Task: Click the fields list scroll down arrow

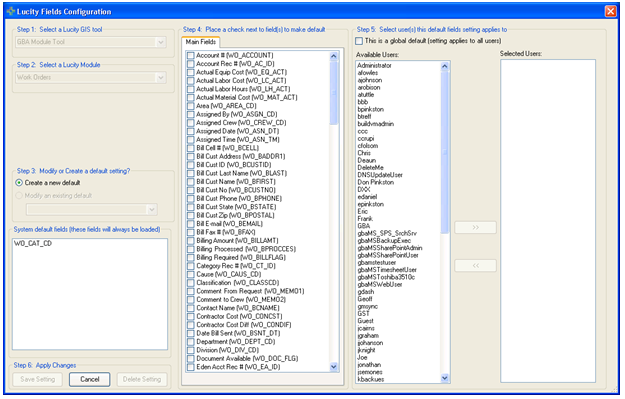Action: click(334, 367)
